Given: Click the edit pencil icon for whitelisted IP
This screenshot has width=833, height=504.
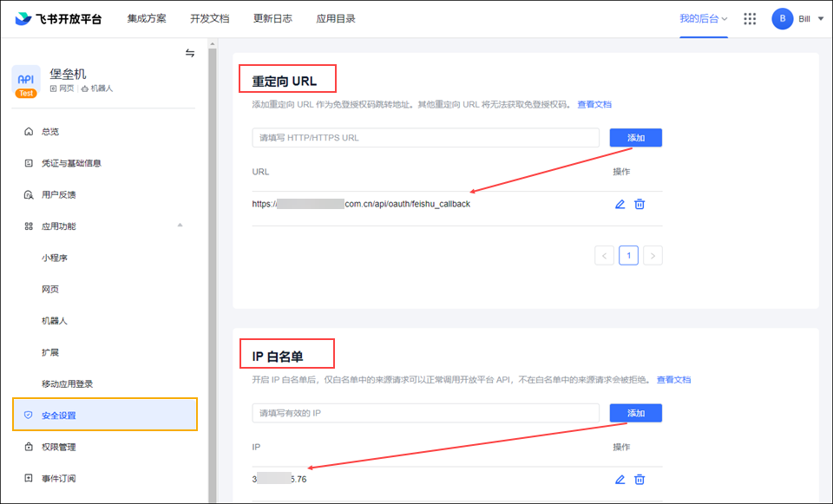Looking at the screenshot, I should [x=620, y=479].
